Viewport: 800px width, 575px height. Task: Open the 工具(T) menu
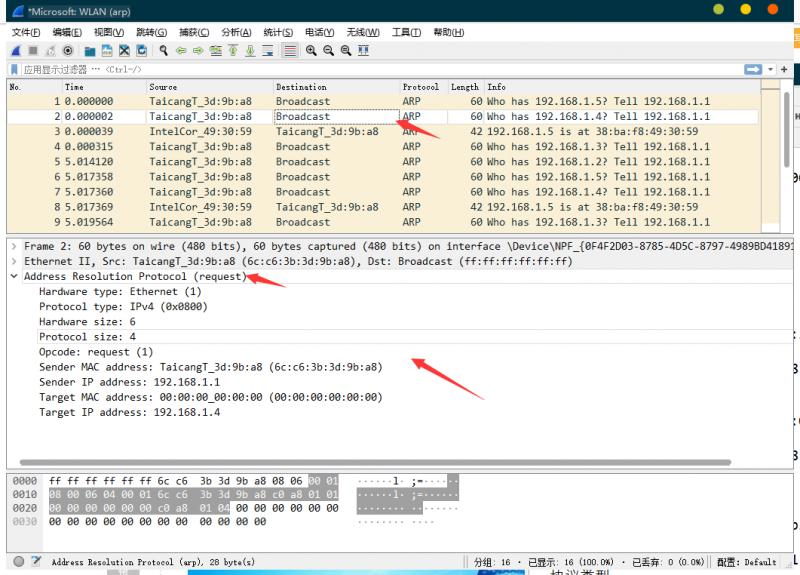coord(407,32)
